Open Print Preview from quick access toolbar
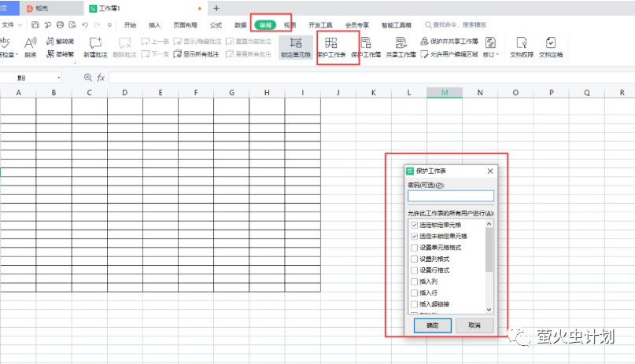Image resolution: width=635 pixels, height=364 pixels. pyautogui.click(x=72, y=25)
